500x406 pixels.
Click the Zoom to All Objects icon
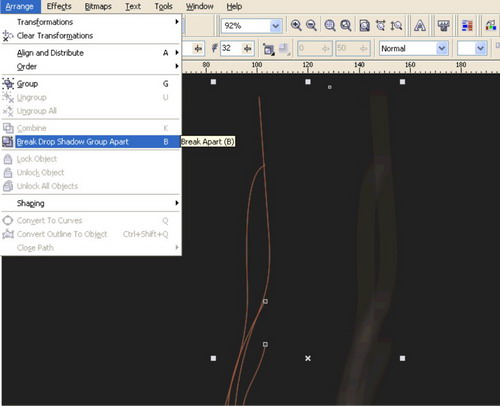pyautogui.click(x=346, y=25)
